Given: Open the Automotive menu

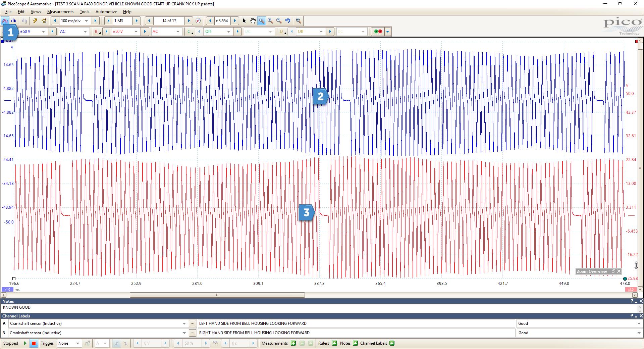Looking at the screenshot, I should [106, 12].
